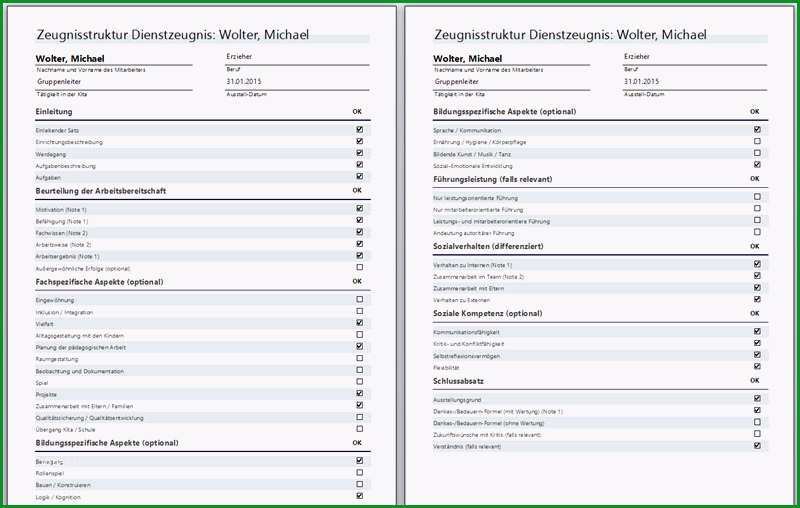Uncheck the Selbstreflexionsvermögen checkbox

(757, 355)
